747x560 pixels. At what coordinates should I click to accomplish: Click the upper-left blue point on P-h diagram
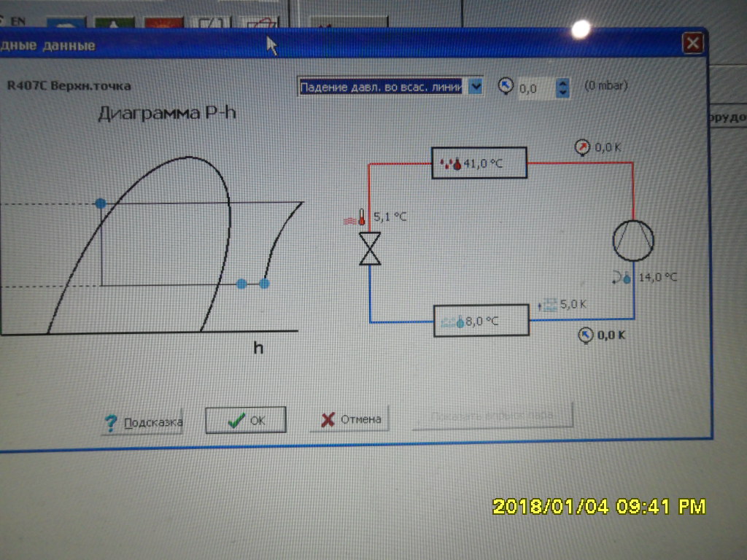[101, 203]
